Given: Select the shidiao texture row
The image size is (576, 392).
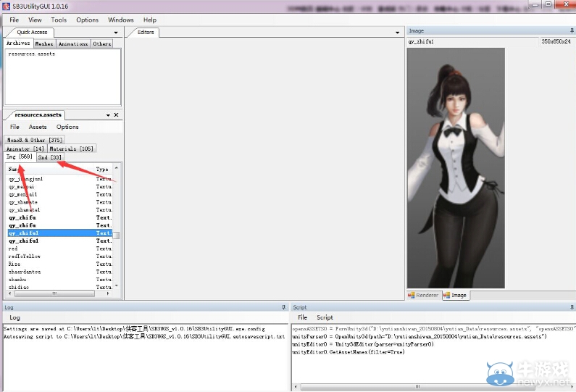Looking at the screenshot, I should click(60, 287).
